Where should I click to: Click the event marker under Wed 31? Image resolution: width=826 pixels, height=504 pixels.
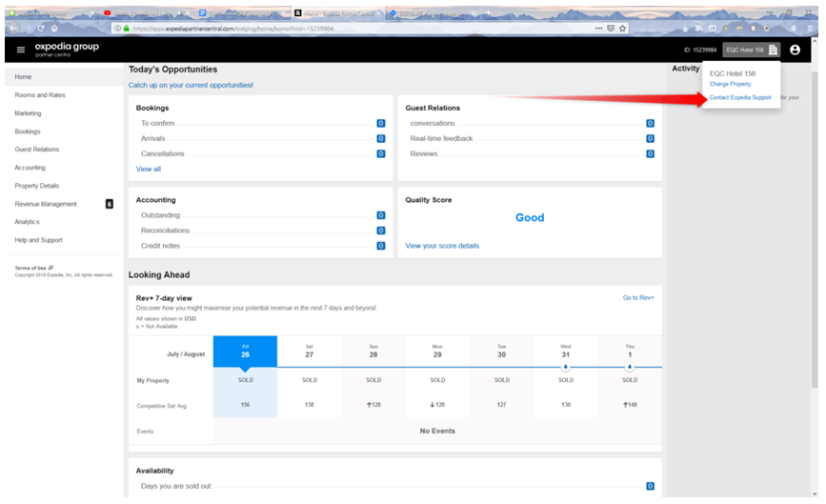click(565, 367)
